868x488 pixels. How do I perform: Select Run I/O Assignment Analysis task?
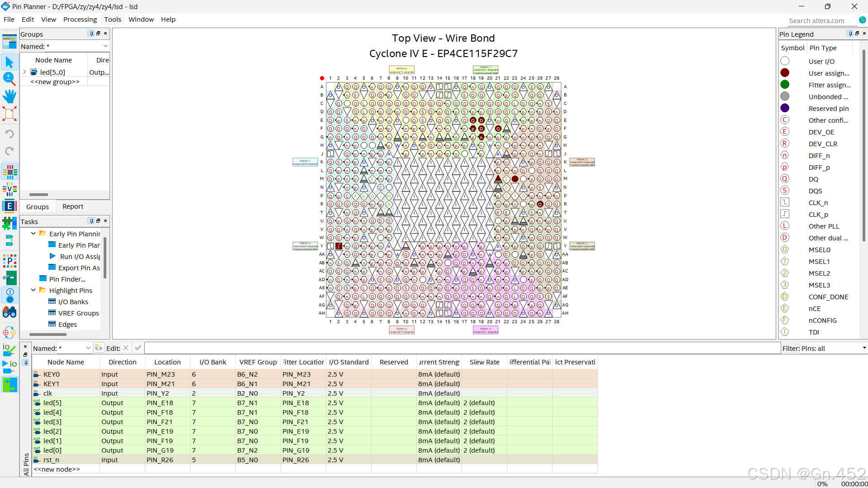(80, 256)
